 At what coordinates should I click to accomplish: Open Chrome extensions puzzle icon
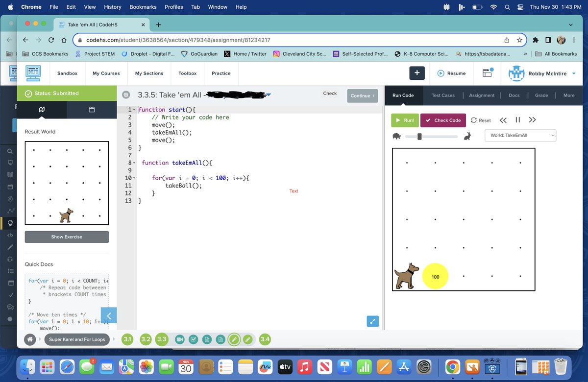[536, 40]
